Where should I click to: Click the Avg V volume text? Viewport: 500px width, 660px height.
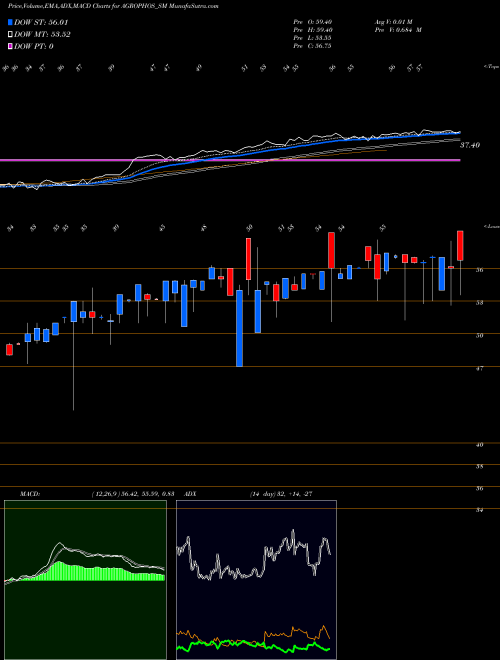point(394,22)
